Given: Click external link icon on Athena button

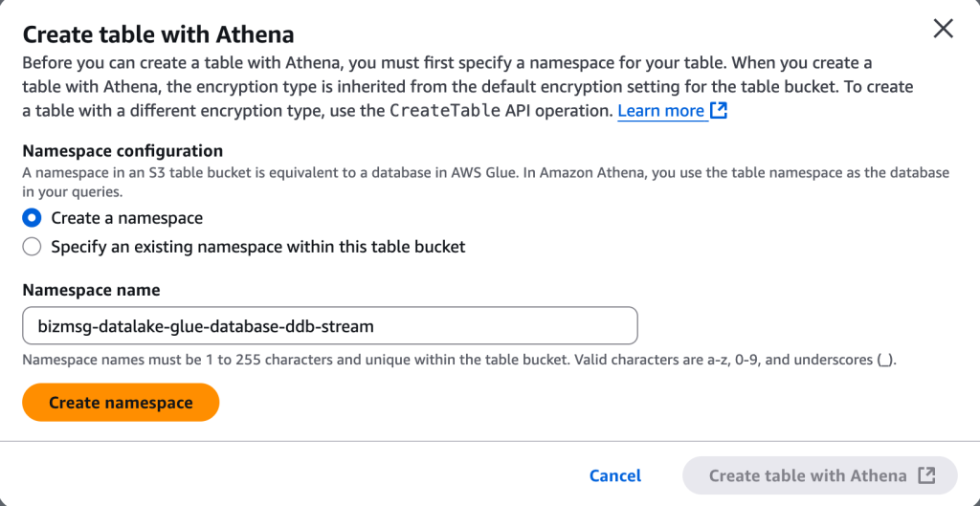Looking at the screenshot, I should pyautogui.click(x=926, y=475).
